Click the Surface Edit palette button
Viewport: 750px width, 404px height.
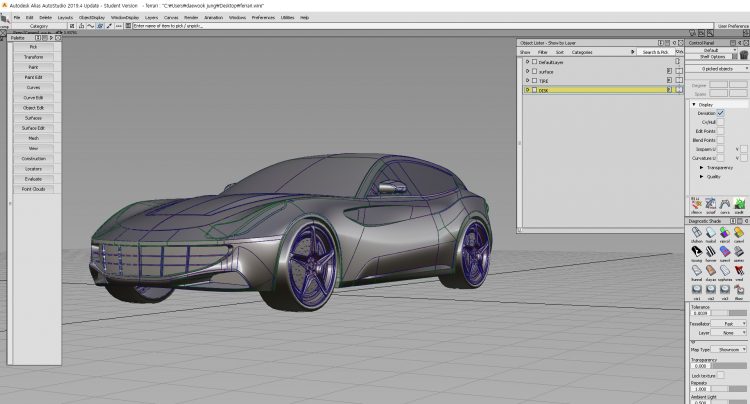(x=33, y=128)
